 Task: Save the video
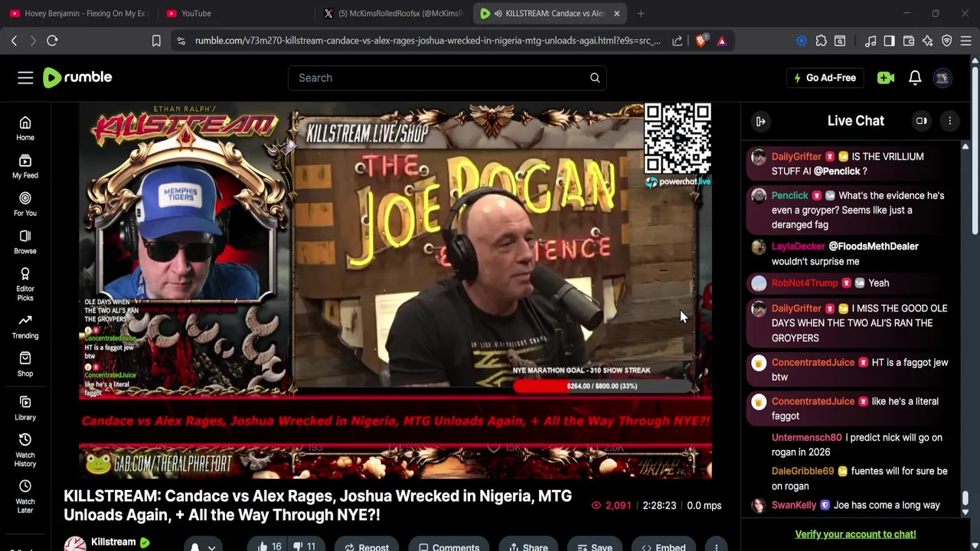tap(594, 546)
